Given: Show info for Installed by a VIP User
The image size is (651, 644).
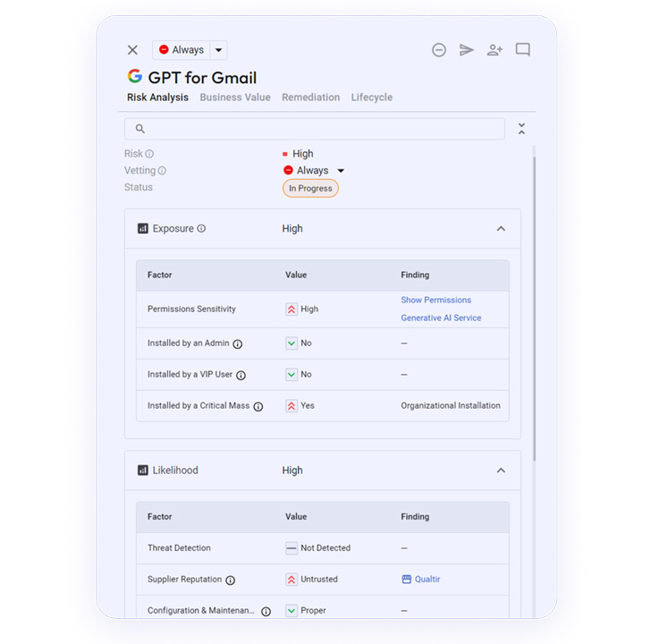Looking at the screenshot, I should click(241, 375).
